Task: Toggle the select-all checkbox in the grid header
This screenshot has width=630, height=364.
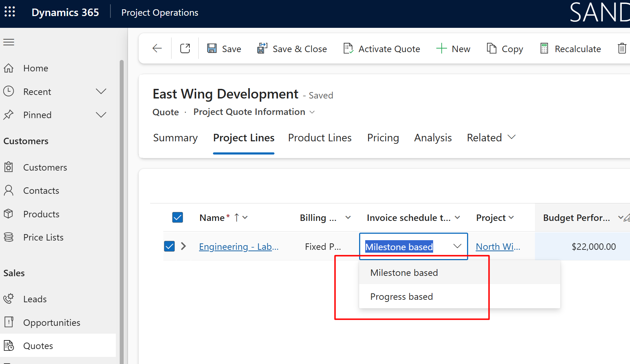Action: (177, 217)
